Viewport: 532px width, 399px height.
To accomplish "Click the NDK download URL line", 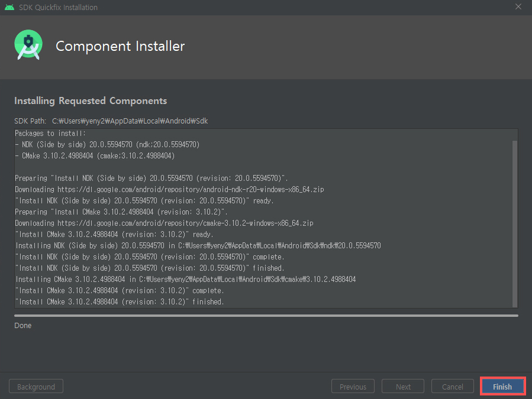I will point(169,190).
